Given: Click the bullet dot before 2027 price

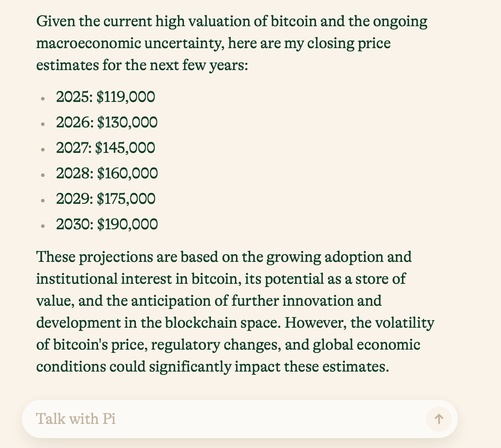Looking at the screenshot, I should (43, 150).
